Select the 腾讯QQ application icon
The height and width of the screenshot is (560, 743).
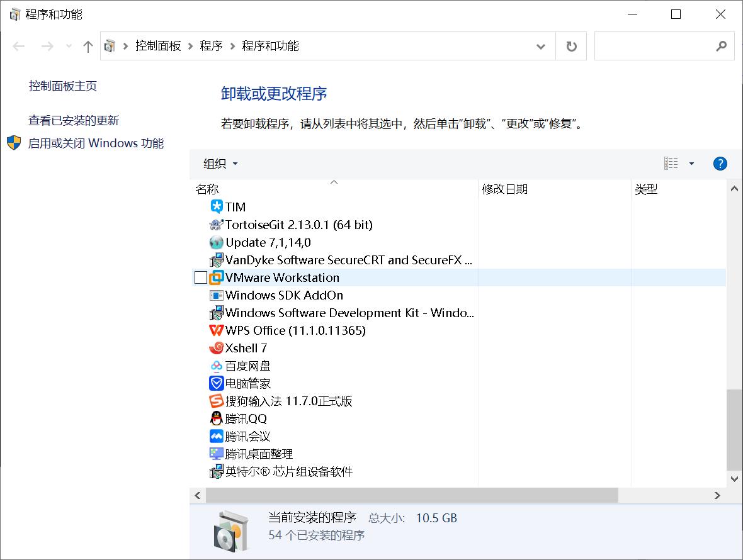[215, 418]
